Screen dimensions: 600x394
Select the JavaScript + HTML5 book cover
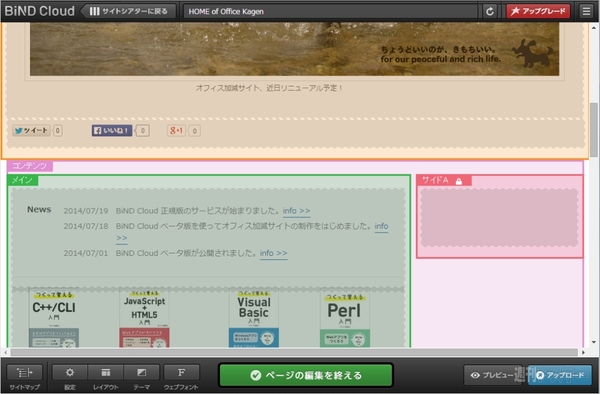144,318
